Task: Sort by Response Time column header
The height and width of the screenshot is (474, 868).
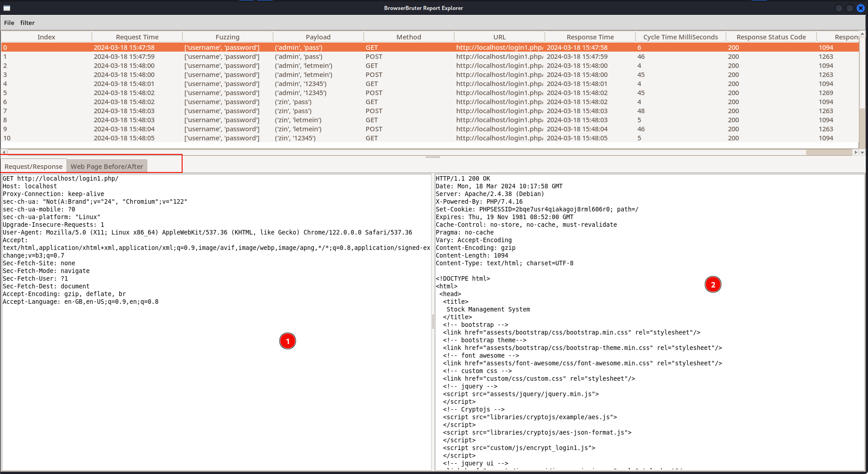Action: point(590,37)
